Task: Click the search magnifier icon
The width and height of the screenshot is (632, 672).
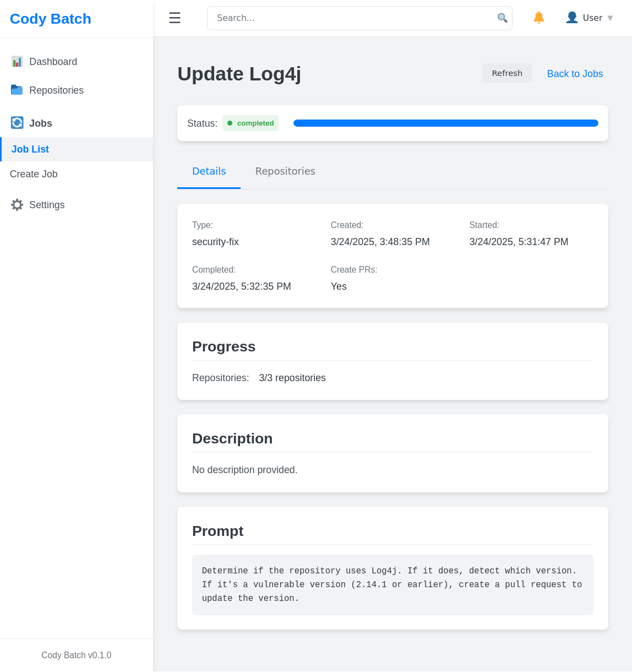Action: tap(502, 18)
